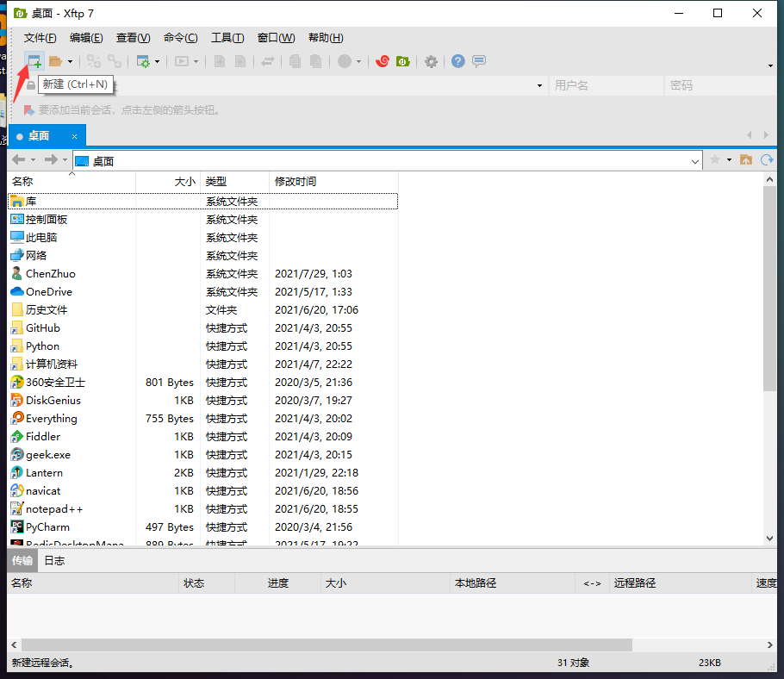
Task: Click the green Xftp new window icon
Action: (402, 61)
